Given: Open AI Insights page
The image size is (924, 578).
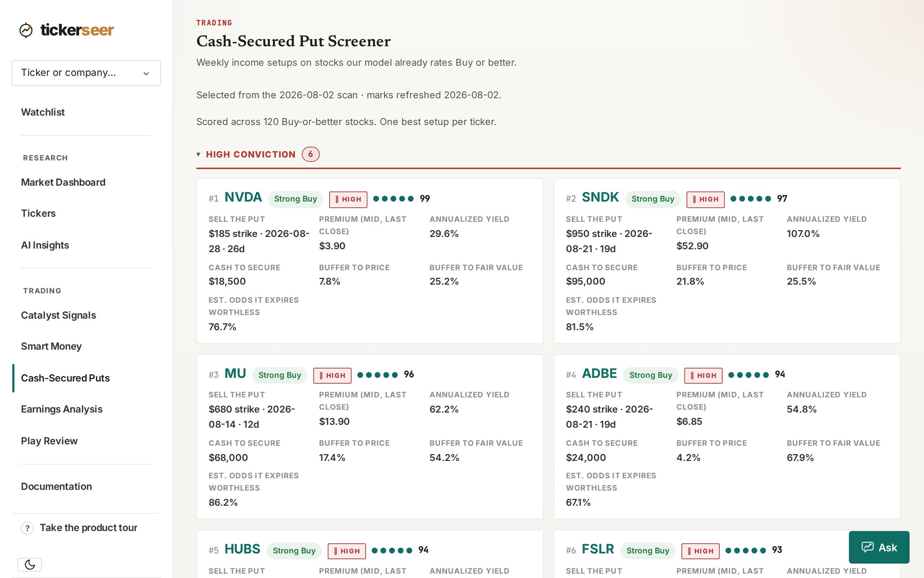Looking at the screenshot, I should 45,245.
